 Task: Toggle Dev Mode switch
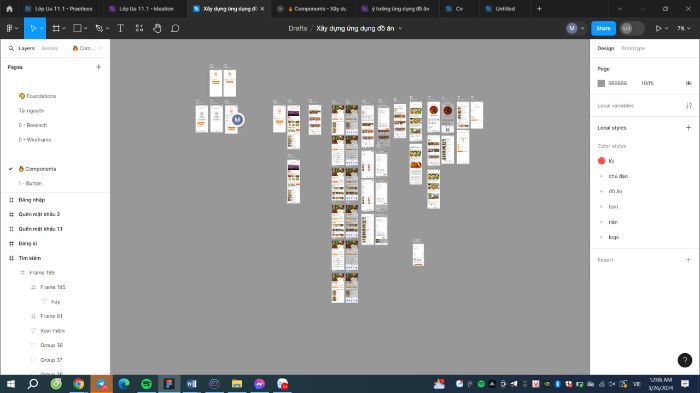tap(632, 28)
